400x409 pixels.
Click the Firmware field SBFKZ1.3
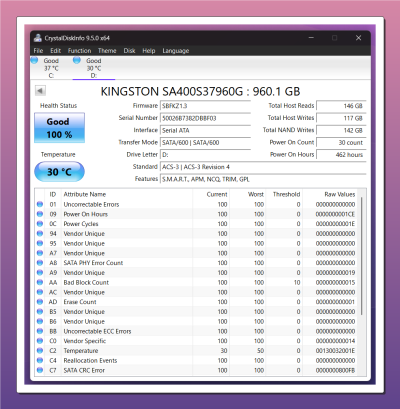point(205,106)
